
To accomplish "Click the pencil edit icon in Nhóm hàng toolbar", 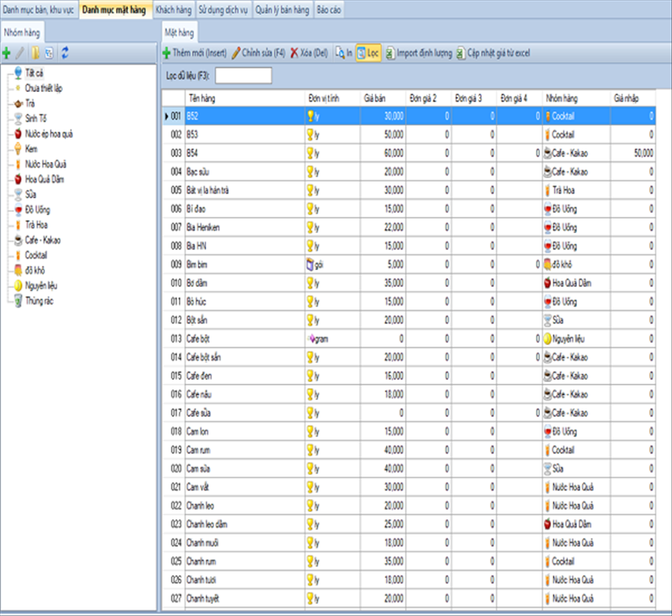I will tap(20, 53).
